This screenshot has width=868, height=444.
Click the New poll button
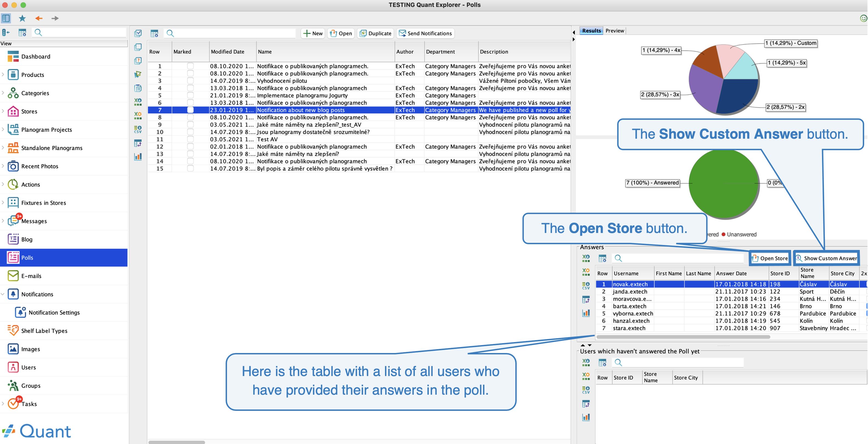313,33
